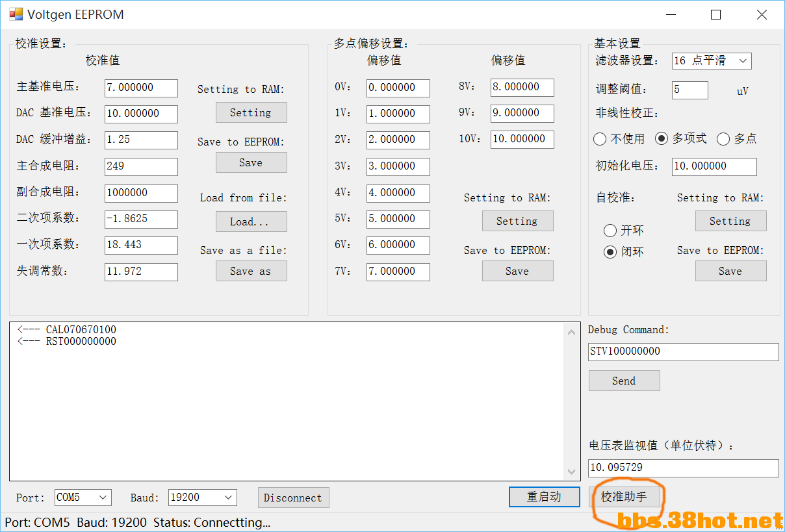The image size is (785, 532).
Task: Click log line RST000000000
Action: [x=67, y=342]
